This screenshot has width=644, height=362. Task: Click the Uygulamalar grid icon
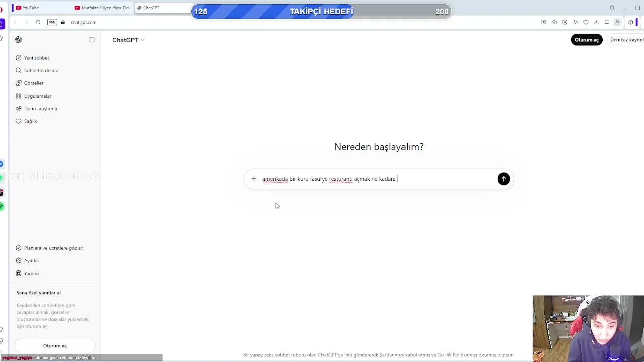coord(19,96)
